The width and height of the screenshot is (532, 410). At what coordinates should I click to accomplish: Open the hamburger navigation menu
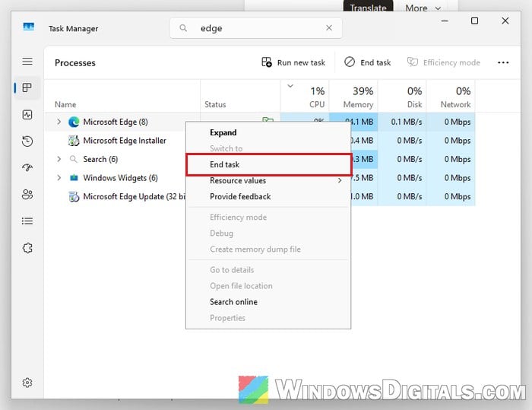pos(27,61)
